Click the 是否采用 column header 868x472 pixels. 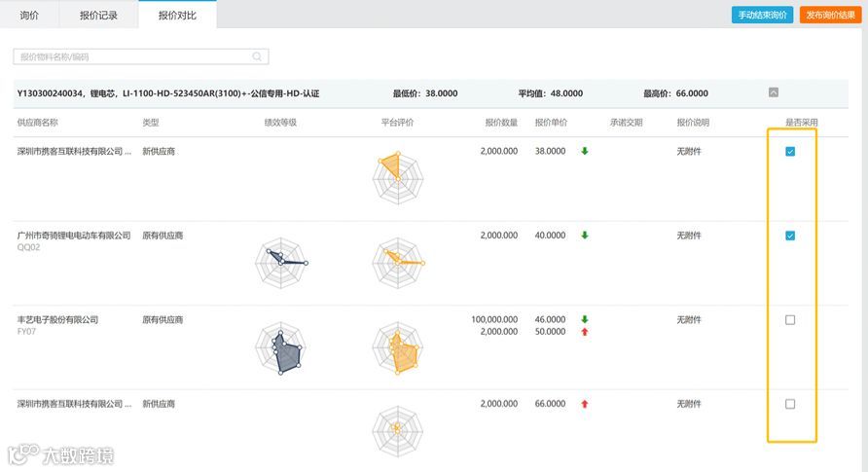point(802,123)
